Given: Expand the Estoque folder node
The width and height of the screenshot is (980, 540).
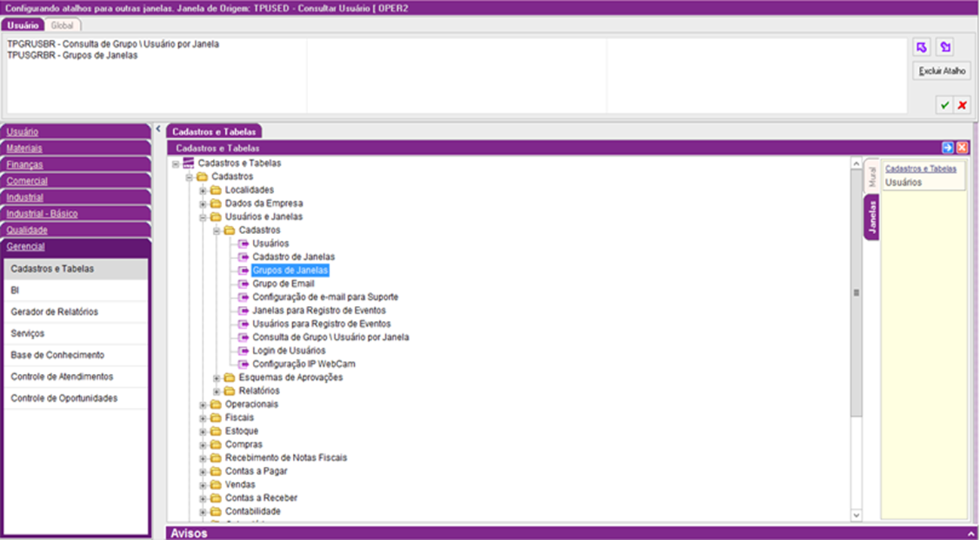Looking at the screenshot, I should pyautogui.click(x=202, y=431).
